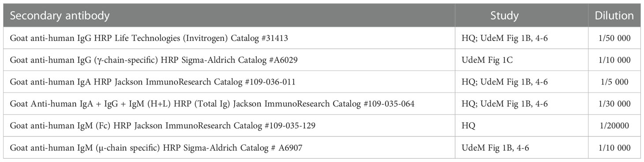Screen dimensions: 644x162
Task: Click the dilution value in the A6029 row
Action: click(x=614, y=60)
